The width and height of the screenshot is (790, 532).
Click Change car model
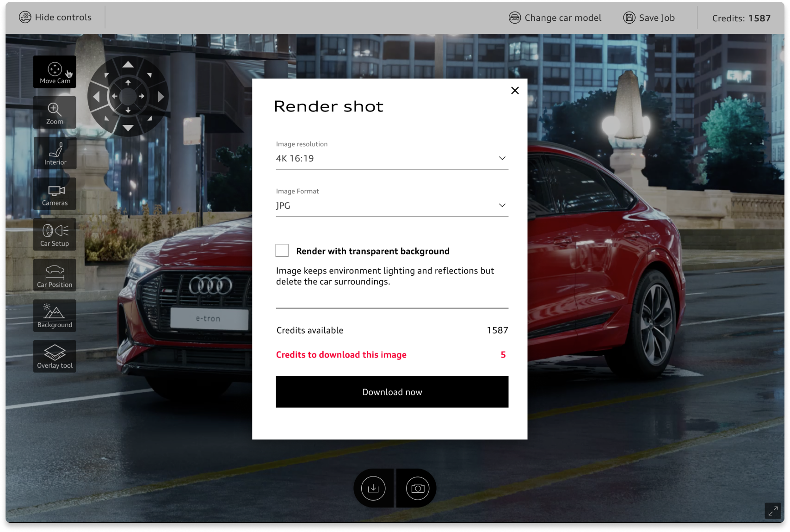555,18
